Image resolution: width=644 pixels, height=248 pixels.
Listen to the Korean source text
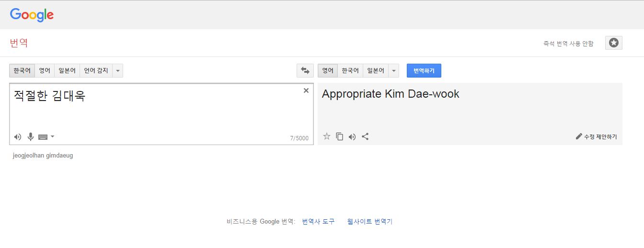[18, 137]
